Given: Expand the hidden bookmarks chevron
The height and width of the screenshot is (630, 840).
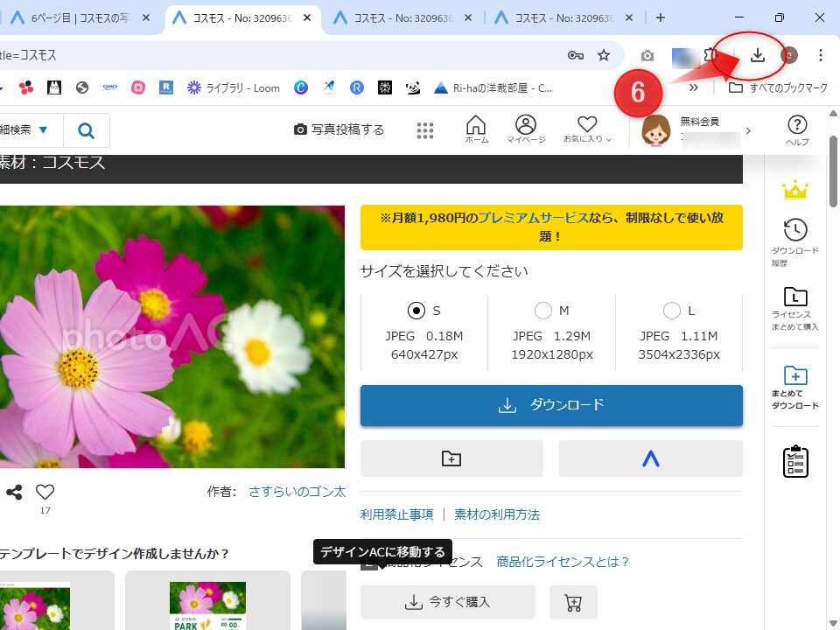Looking at the screenshot, I should pos(694,87).
